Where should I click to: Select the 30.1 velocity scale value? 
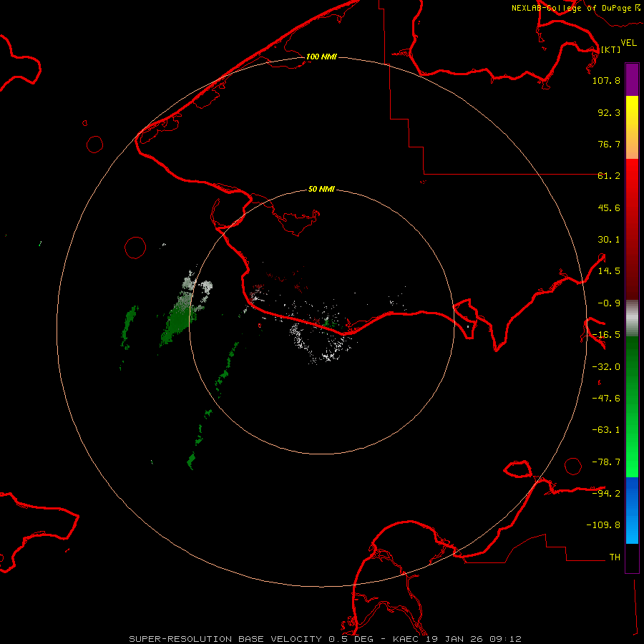coord(609,240)
